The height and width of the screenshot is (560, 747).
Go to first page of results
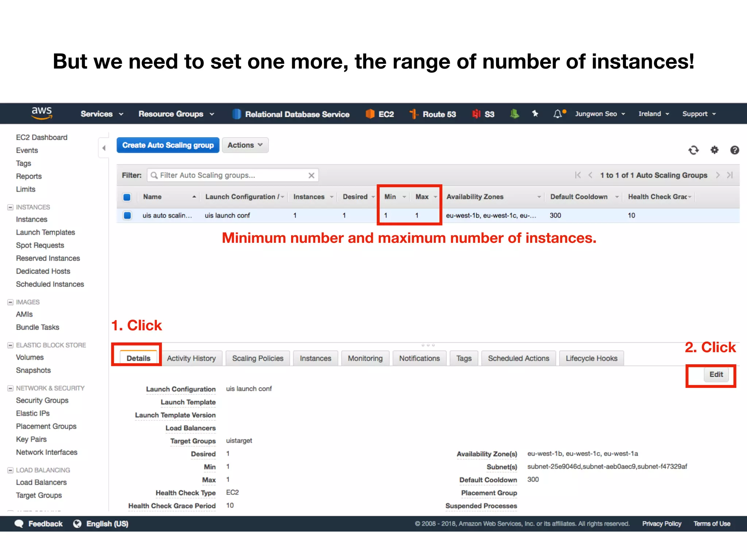click(578, 175)
